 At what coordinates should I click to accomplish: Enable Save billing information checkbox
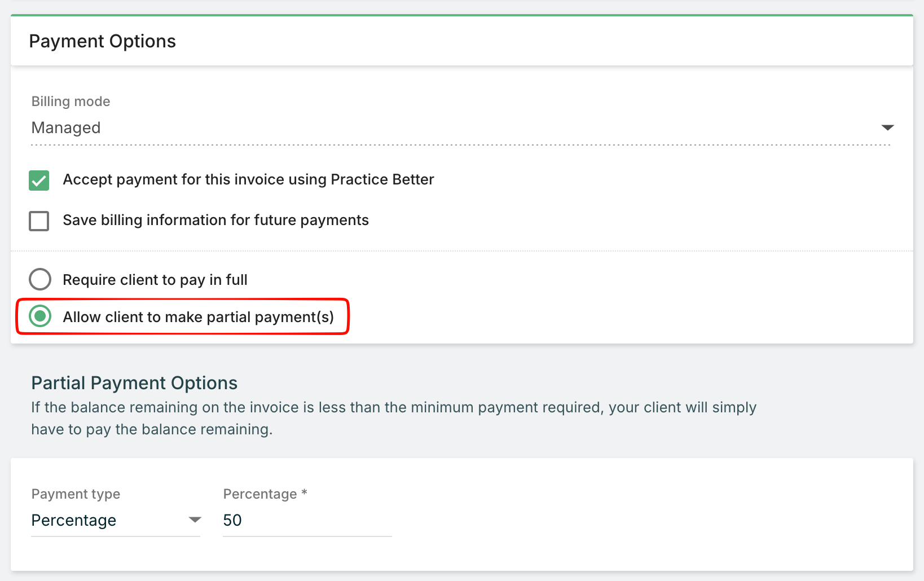[x=39, y=221]
